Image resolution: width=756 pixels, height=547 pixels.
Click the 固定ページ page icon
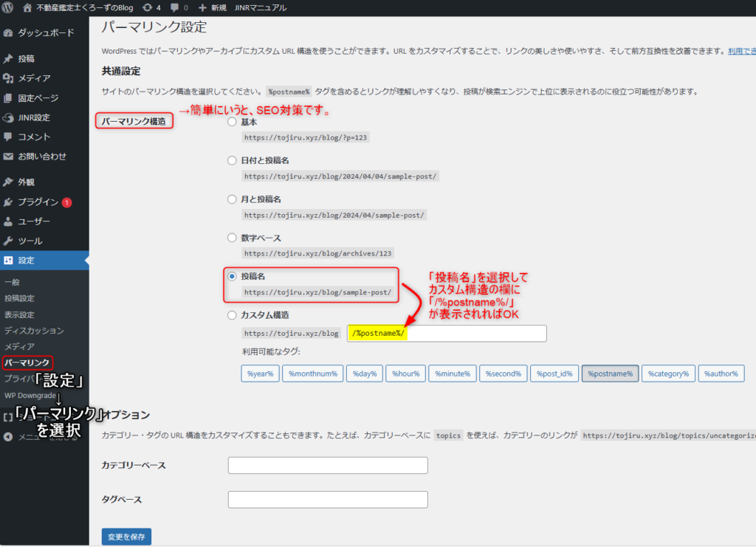(x=8, y=98)
